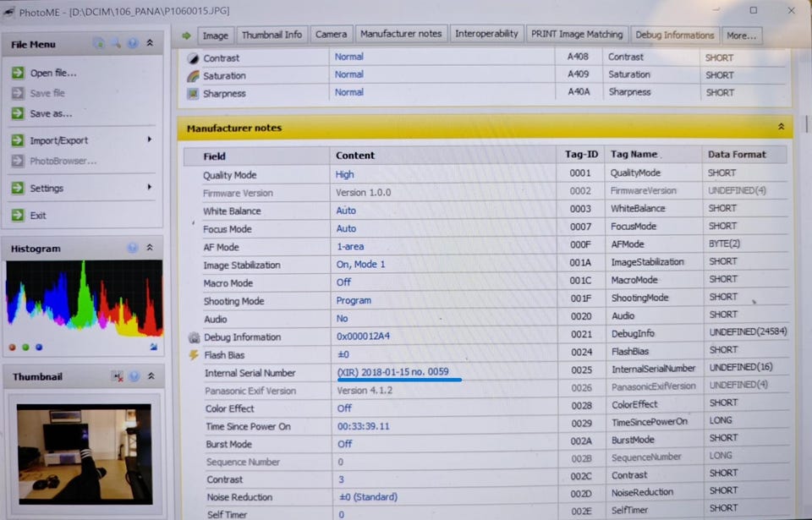The image size is (812, 520).
Task: Open the Debug Informations tab
Action: click(674, 36)
